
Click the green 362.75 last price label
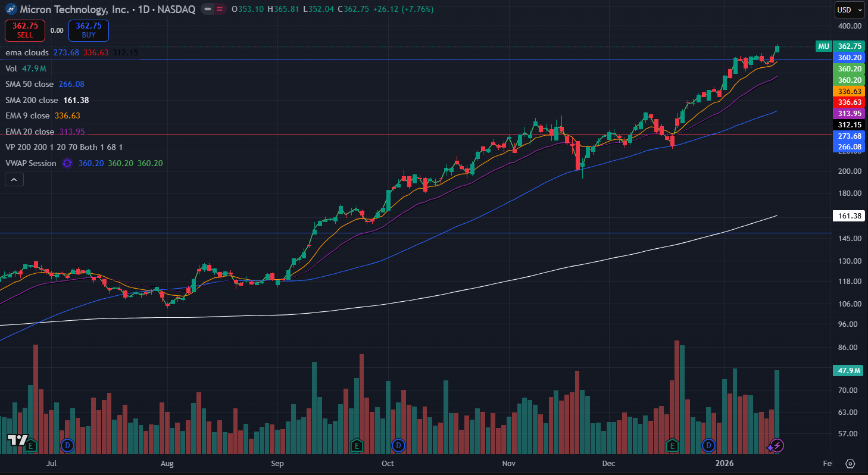click(850, 46)
